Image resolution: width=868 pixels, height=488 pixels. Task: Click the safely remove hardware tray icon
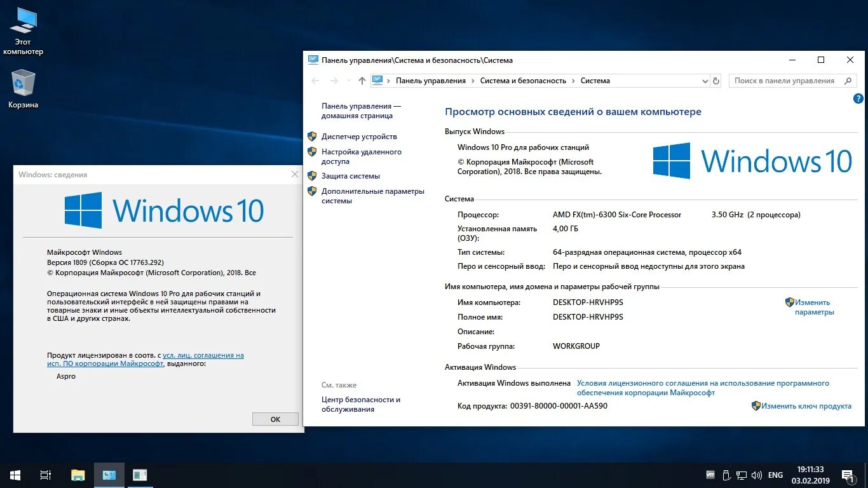pos(726,475)
